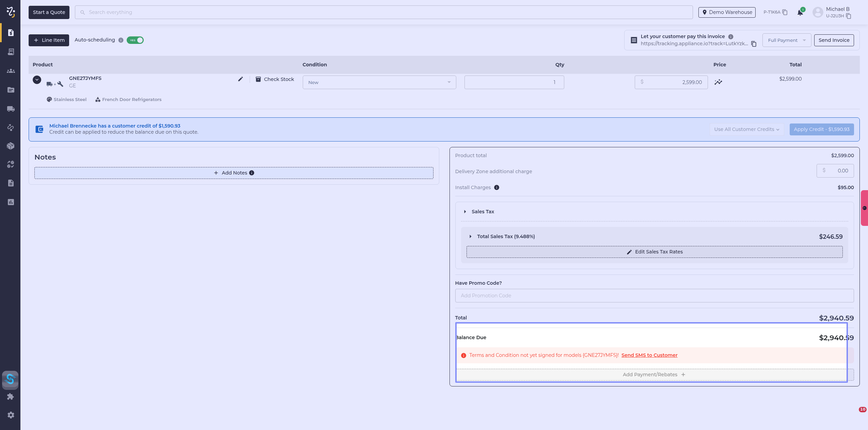
Task: Click Send SMS to Customer link
Action: point(649,355)
